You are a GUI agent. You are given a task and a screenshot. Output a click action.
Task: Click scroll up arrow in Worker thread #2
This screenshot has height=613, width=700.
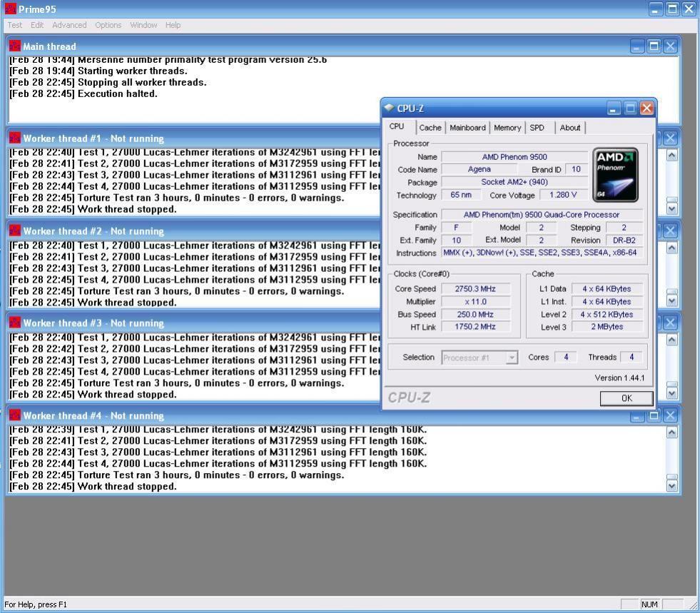(672, 248)
